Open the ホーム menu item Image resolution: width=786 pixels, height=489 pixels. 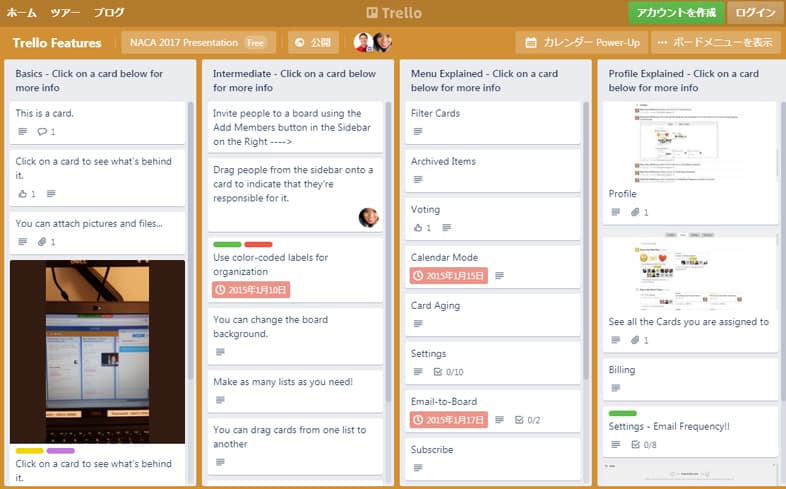[21, 13]
